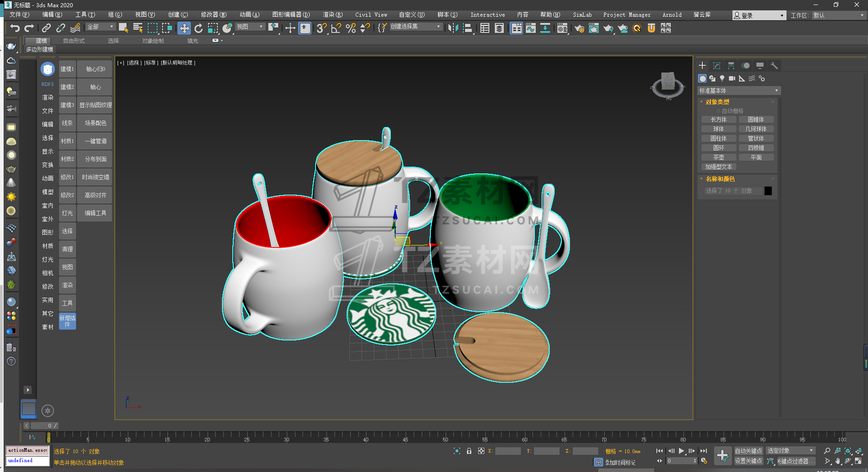The image size is (868, 472).
Task: Open the Layer Explorer icon
Action: point(499,28)
